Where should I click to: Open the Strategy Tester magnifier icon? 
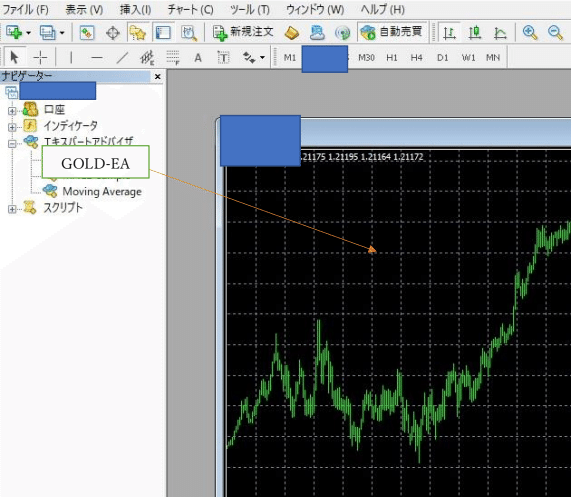tap(189, 33)
